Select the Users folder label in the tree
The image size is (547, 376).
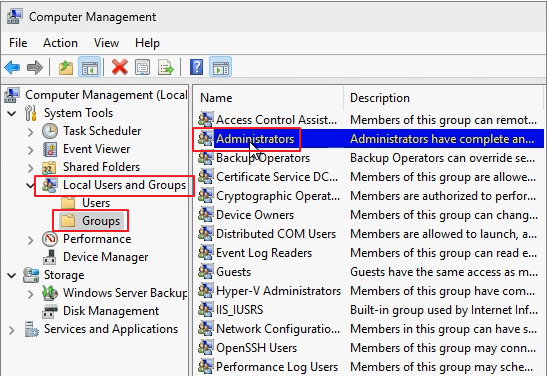pos(96,203)
